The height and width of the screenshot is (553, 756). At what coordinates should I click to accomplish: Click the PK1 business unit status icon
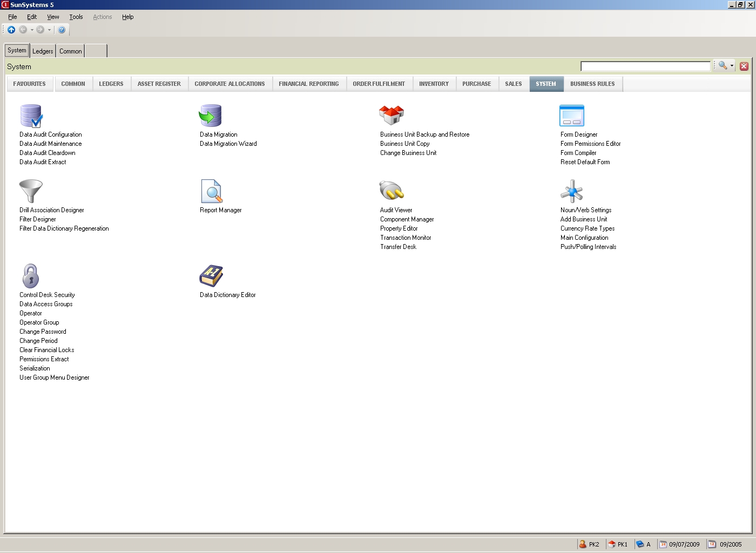click(612, 544)
